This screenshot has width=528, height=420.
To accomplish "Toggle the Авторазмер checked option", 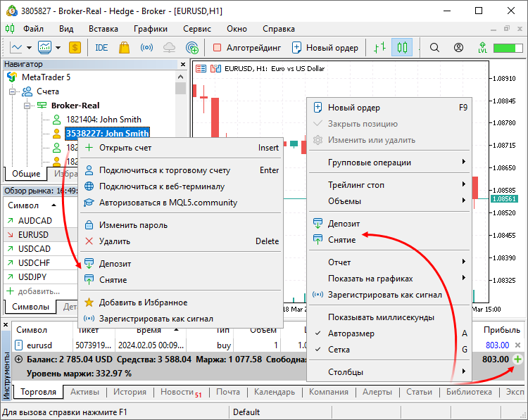I will point(389,333).
